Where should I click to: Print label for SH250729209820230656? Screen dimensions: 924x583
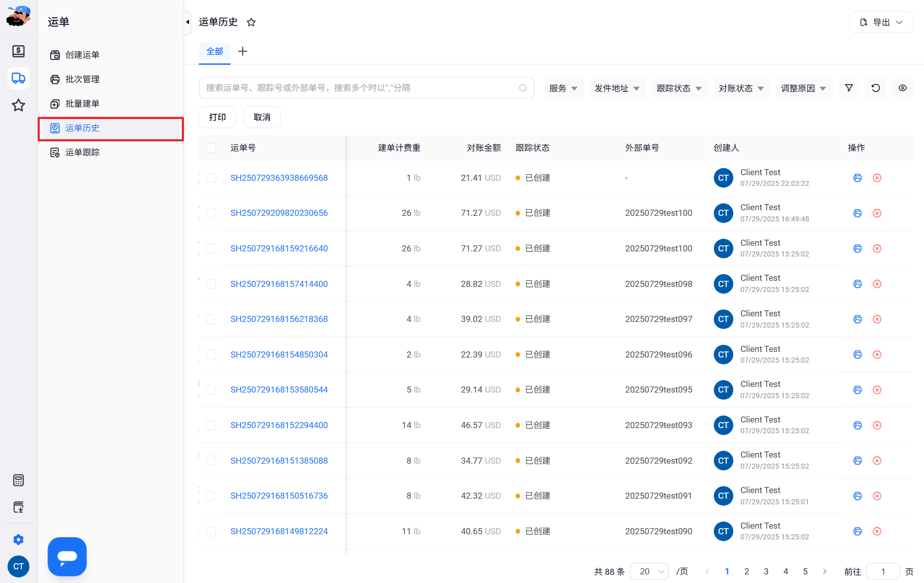pyautogui.click(x=857, y=213)
